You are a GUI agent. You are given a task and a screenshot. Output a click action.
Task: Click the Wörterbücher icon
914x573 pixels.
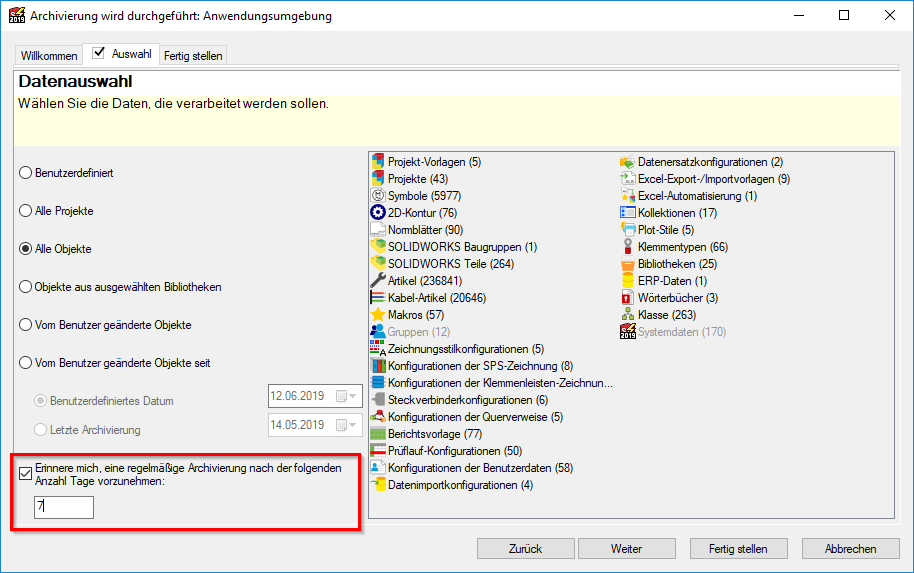628,298
